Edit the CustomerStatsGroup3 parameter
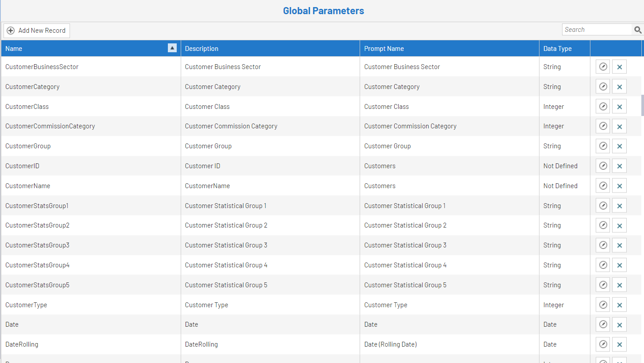The height and width of the screenshot is (363, 644). [603, 245]
